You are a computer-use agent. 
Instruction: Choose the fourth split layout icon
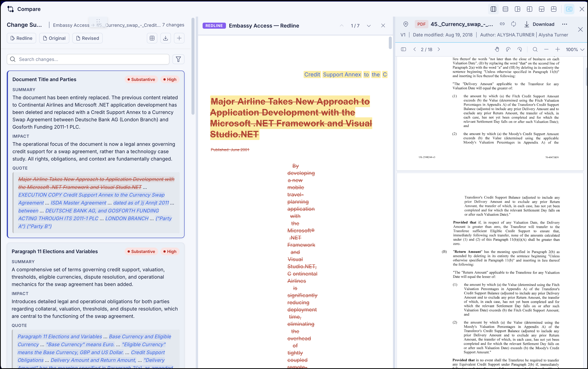coord(530,9)
